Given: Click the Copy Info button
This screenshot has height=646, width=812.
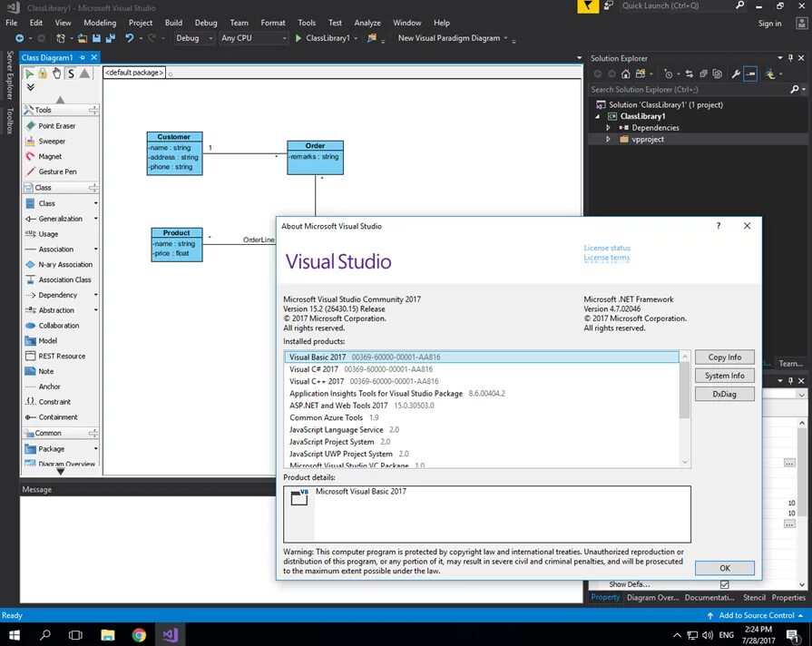Looking at the screenshot, I should (x=725, y=357).
